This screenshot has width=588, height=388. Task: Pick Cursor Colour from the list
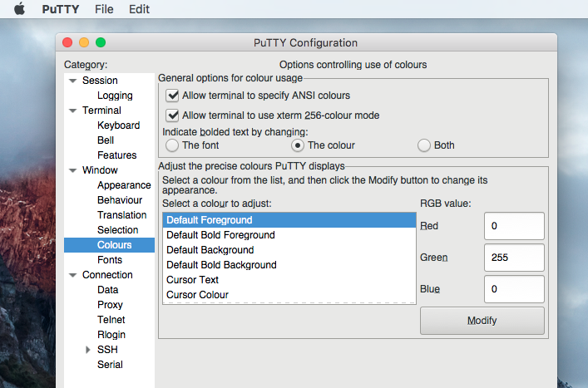point(197,295)
